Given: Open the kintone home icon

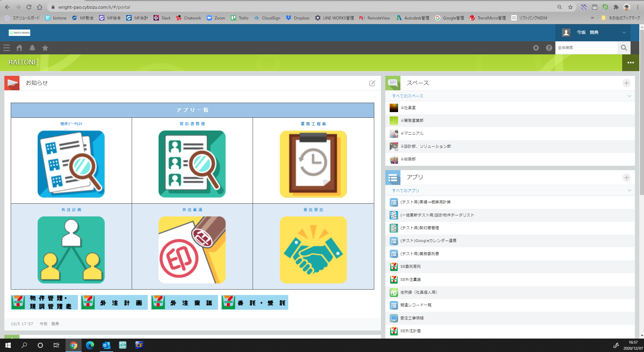Looking at the screenshot, I should (x=19, y=48).
